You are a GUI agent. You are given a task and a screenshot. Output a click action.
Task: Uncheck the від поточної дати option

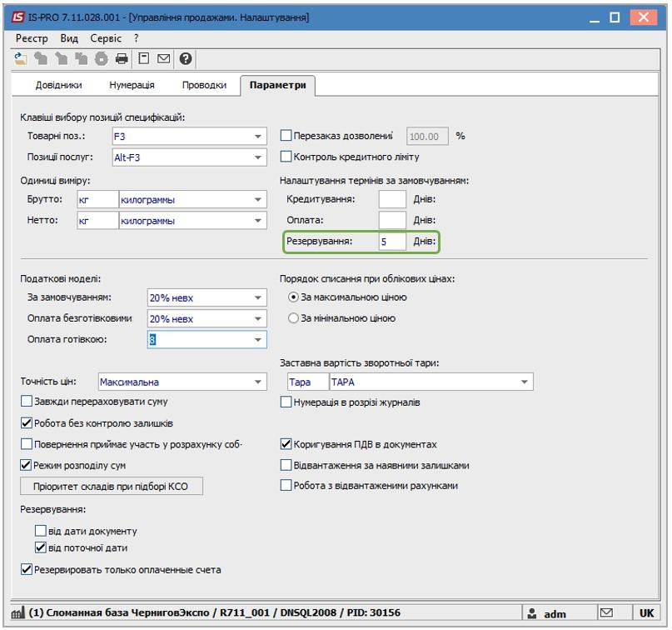41,547
